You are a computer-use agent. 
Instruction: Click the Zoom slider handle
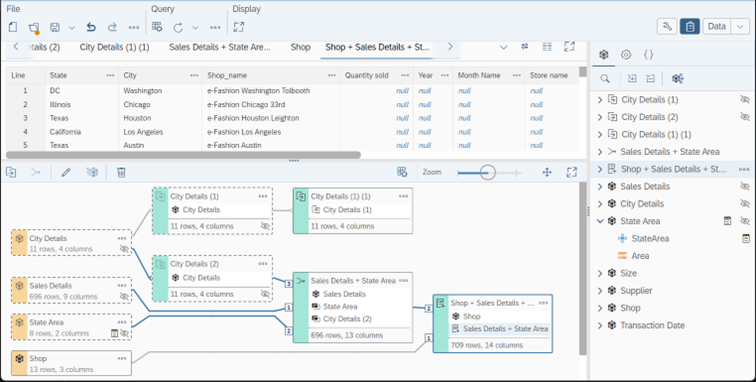[x=488, y=172]
